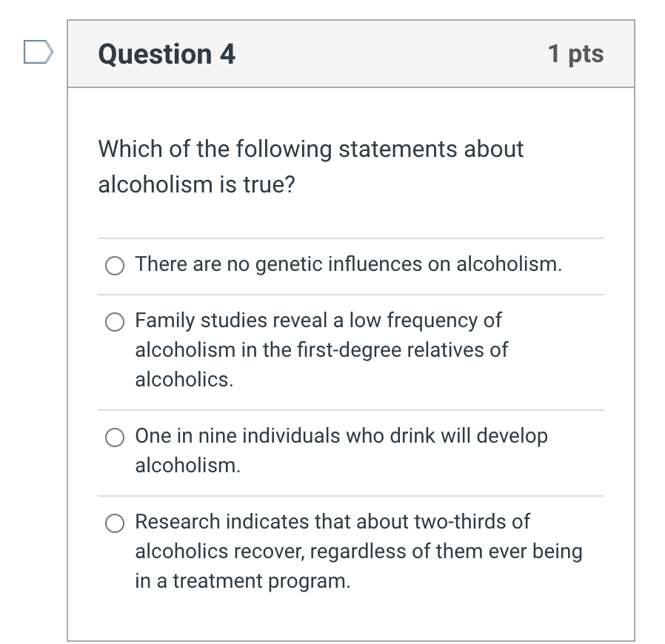Pick the two-thirds of alcoholics recover option
Image resolution: width=665 pixels, height=644 pixels.
(115, 523)
